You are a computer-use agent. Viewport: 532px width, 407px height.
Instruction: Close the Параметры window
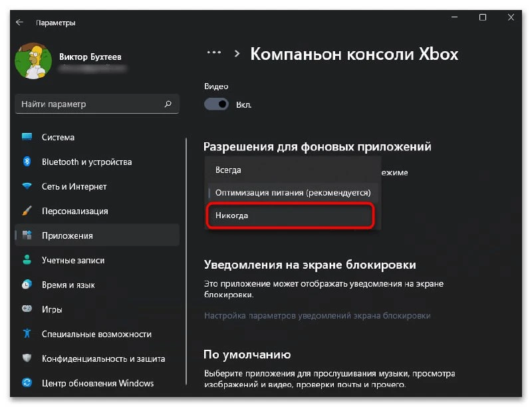coord(511,17)
